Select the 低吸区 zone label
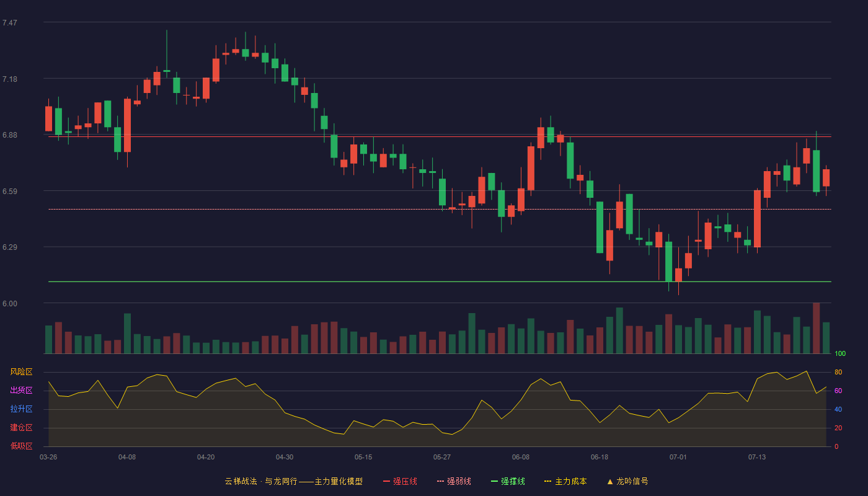The width and height of the screenshot is (868, 496). click(x=21, y=446)
